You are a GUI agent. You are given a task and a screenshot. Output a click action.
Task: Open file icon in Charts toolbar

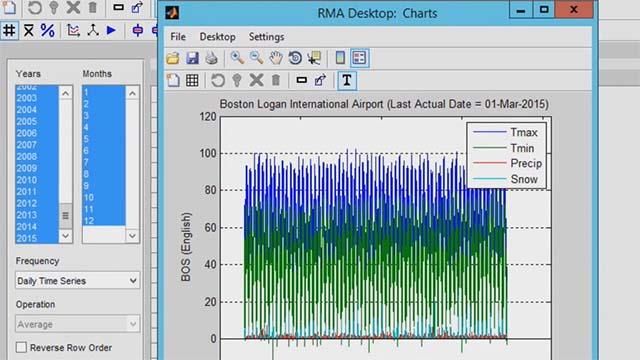(x=173, y=58)
